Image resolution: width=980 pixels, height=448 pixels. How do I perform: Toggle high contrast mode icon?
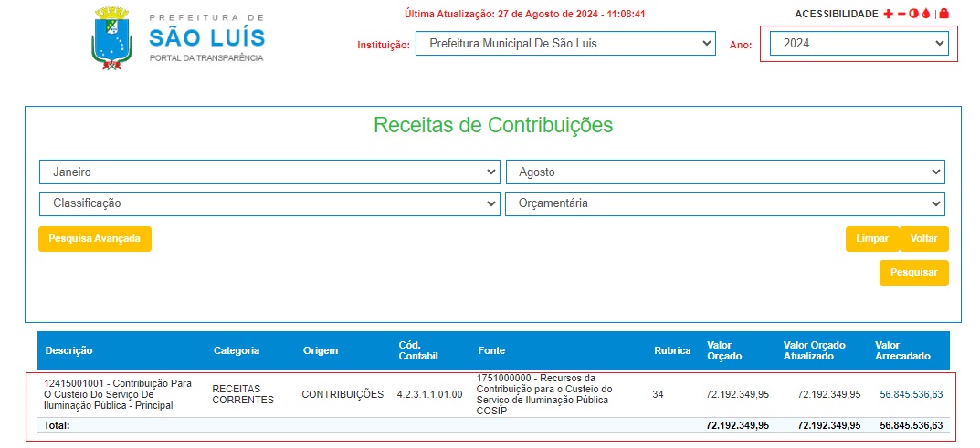pos(913,14)
